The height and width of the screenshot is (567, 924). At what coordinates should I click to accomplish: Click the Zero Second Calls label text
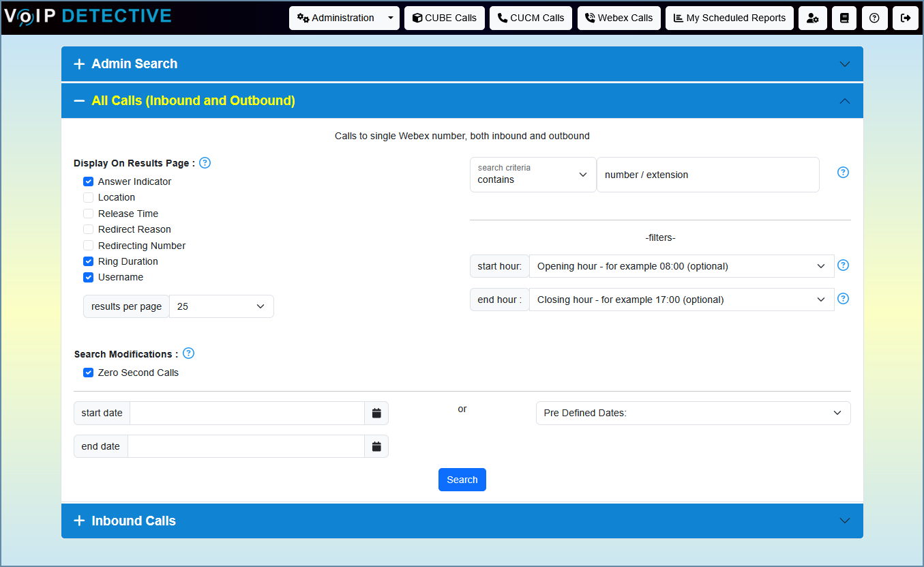(138, 373)
